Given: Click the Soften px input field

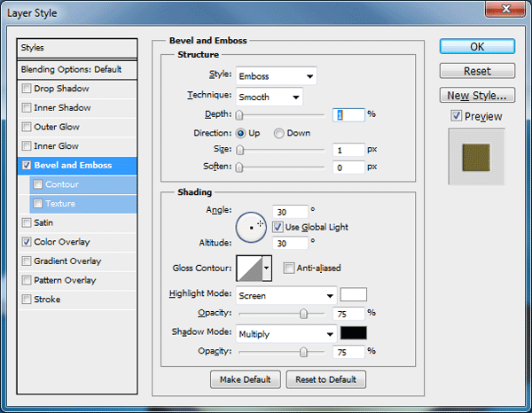Looking at the screenshot, I should (x=348, y=168).
